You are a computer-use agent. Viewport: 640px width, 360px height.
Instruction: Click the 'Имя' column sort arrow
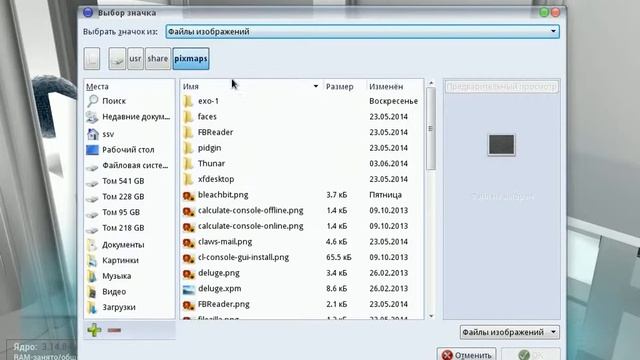316,87
